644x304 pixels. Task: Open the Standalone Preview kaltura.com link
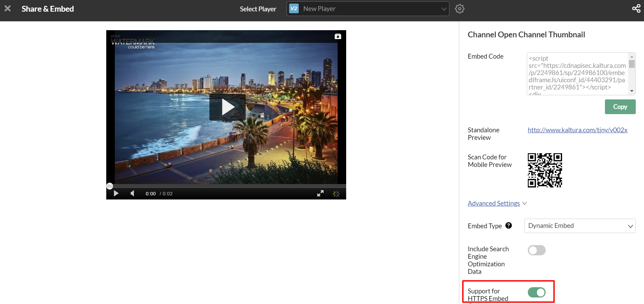(x=578, y=130)
